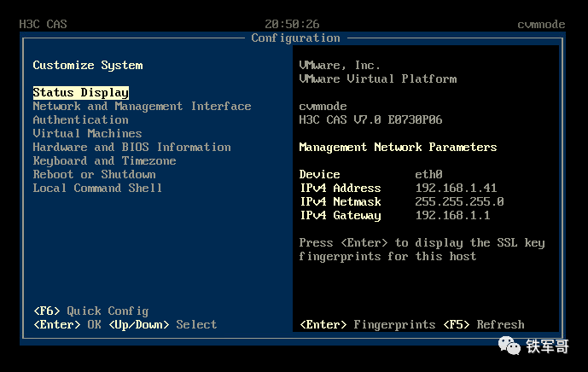Click the F5 Refresh hint

click(484, 324)
